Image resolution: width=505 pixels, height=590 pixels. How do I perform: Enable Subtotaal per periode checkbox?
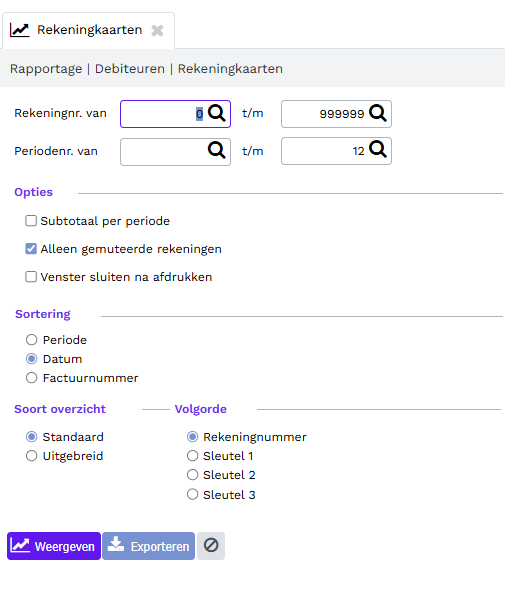(x=31, y=221)
